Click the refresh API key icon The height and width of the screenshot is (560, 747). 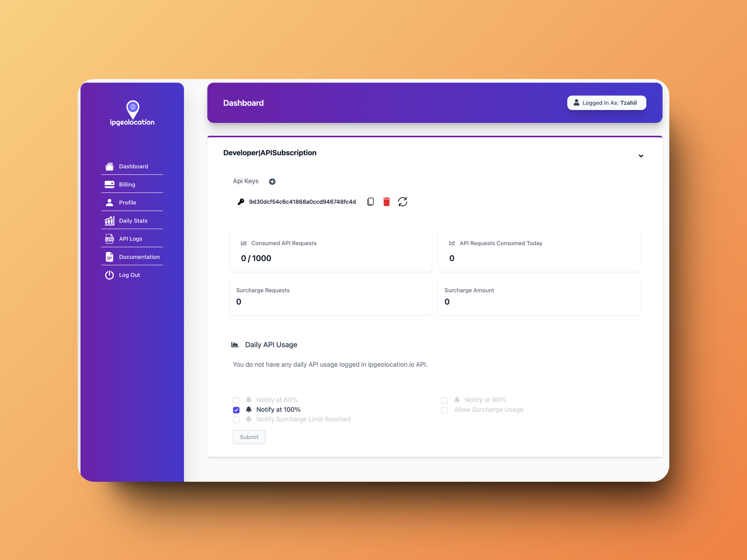[402, 202]
